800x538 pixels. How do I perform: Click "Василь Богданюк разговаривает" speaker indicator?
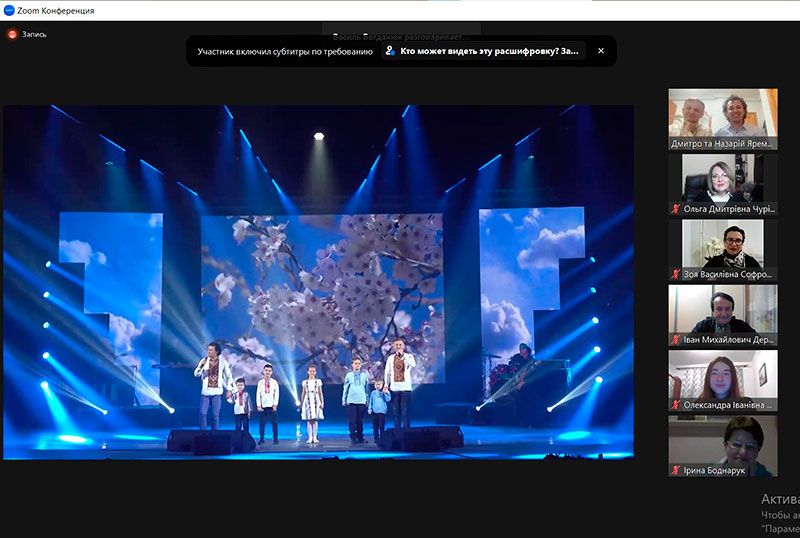(401, 37)
